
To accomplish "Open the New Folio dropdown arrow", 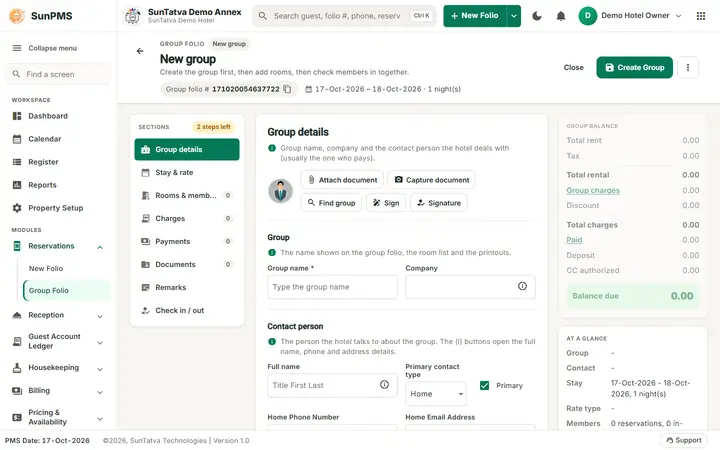I will click(514, 16).
